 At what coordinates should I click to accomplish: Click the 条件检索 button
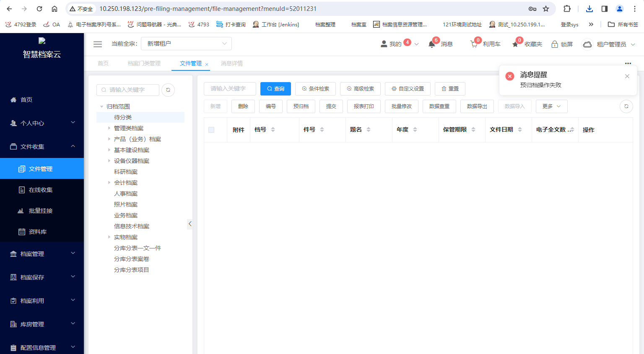[x=315, y=89]
